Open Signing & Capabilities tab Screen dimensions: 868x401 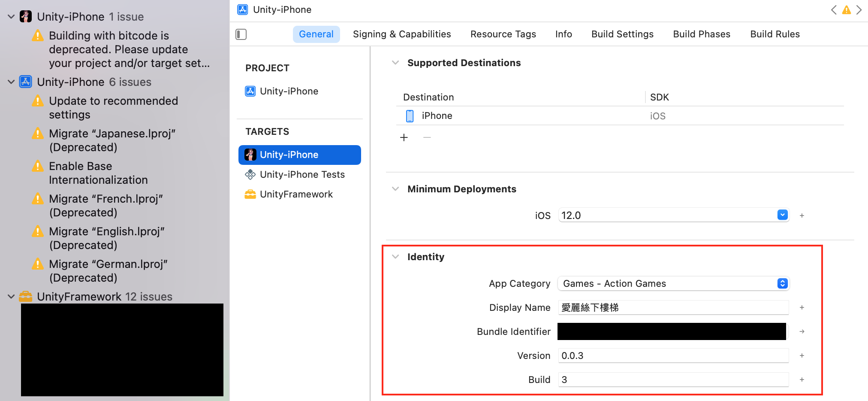pos(402,34)
